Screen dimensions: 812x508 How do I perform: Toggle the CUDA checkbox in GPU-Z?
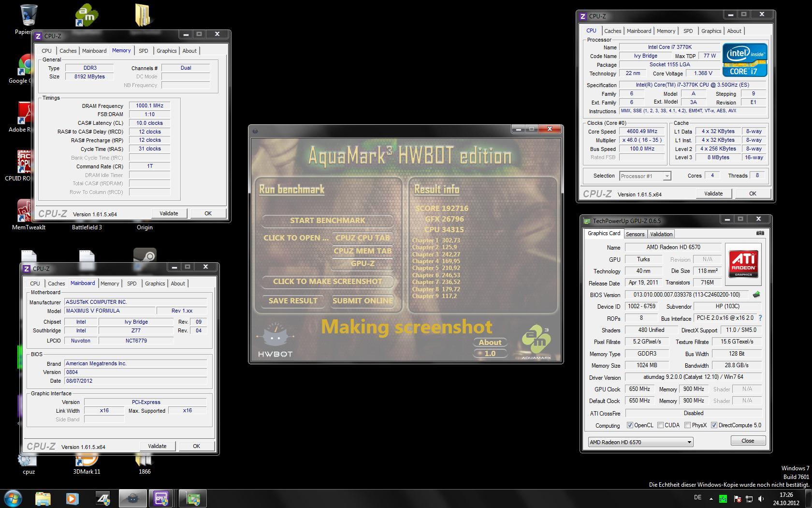[660, 425]
